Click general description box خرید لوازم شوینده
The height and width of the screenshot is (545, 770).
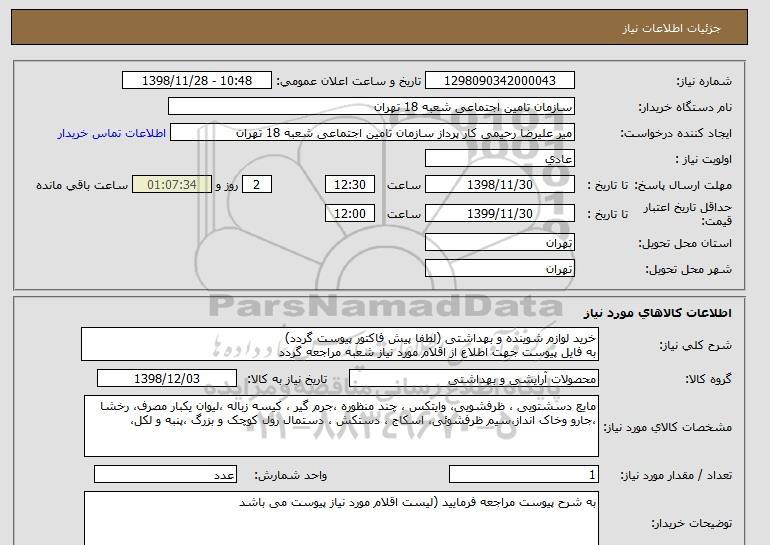click(340, 344)
